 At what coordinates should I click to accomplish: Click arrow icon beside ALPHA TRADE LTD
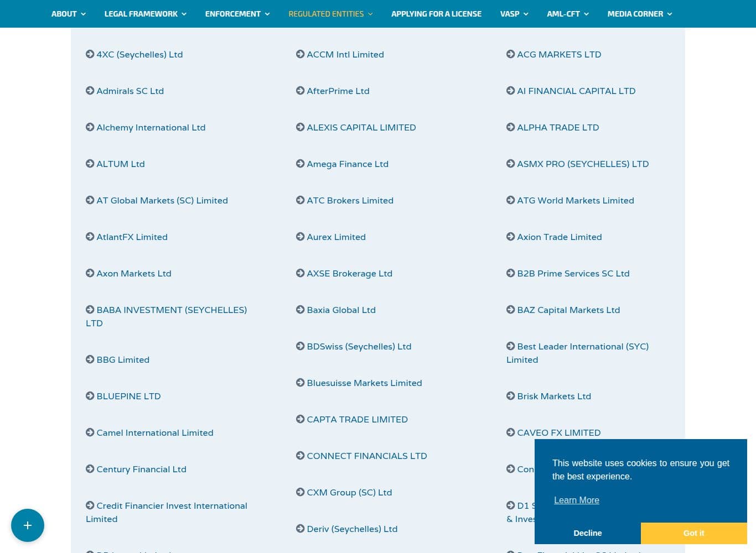pos(510,127)
